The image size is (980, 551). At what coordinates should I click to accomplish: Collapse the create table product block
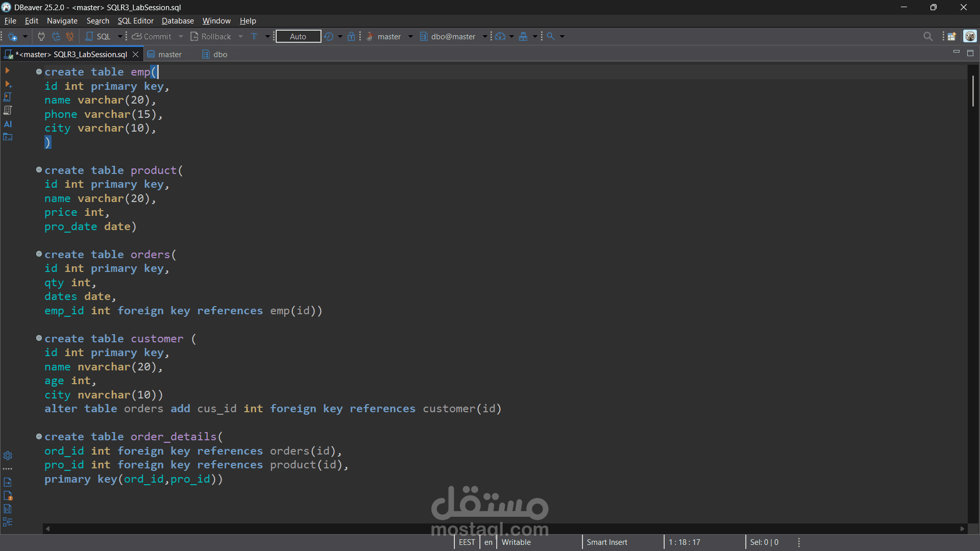click(39, 170)
